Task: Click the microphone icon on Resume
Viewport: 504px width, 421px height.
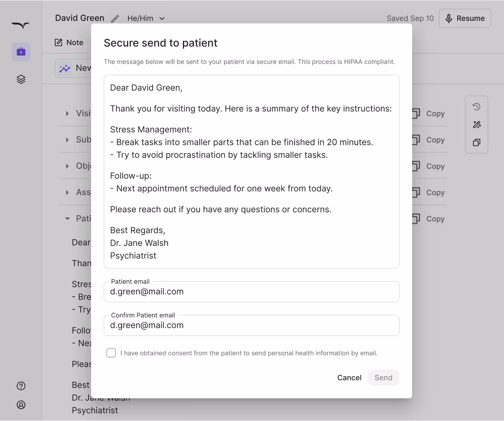Action: (448, 18)
